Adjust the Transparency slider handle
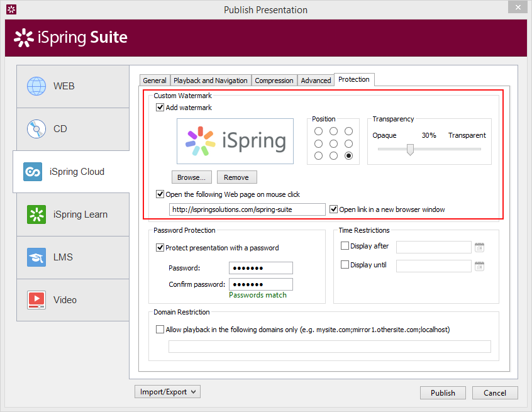 coord(410,150)
